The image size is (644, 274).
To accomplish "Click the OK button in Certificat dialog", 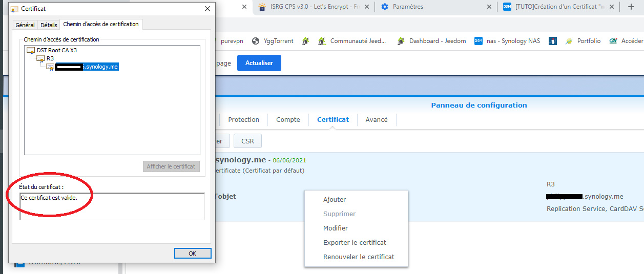I will point(193,254).
